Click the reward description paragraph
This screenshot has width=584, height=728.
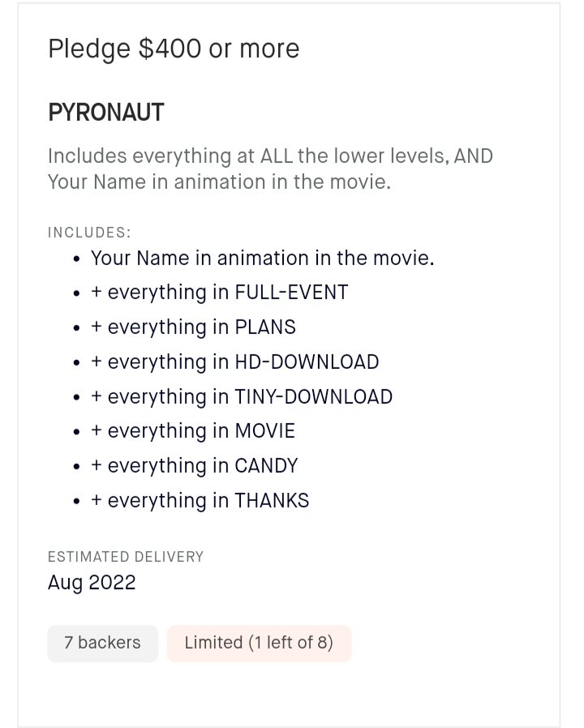[270, 169]
